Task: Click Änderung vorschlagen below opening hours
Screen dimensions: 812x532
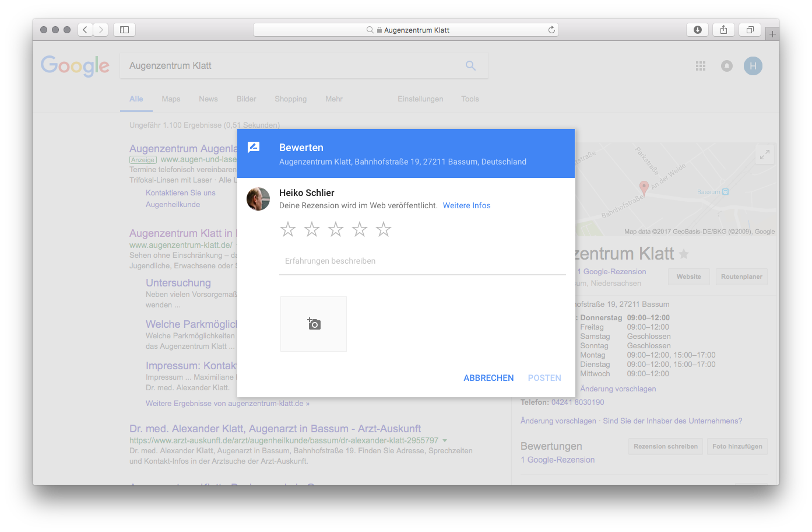Action: click(618, 388)
